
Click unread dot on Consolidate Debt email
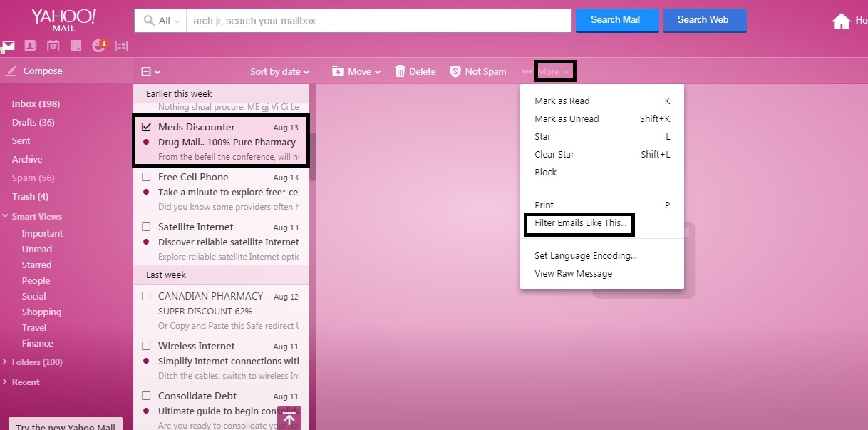(146, 411)
